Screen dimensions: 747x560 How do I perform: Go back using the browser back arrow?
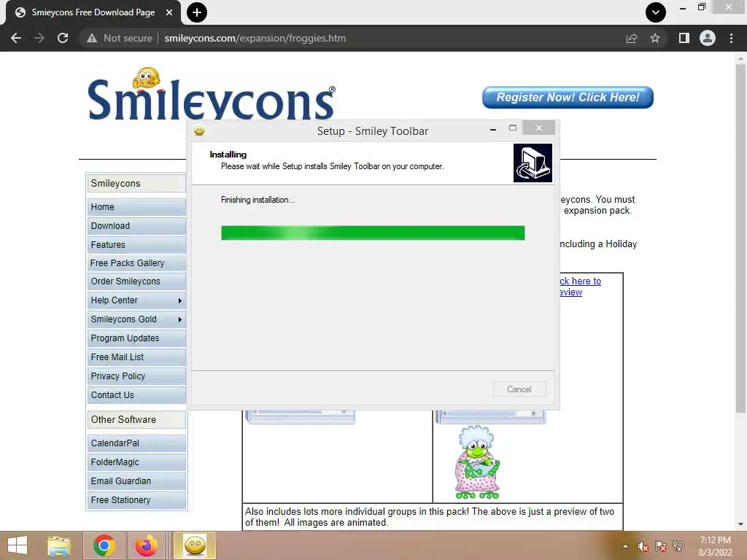[x=16, y=38]
